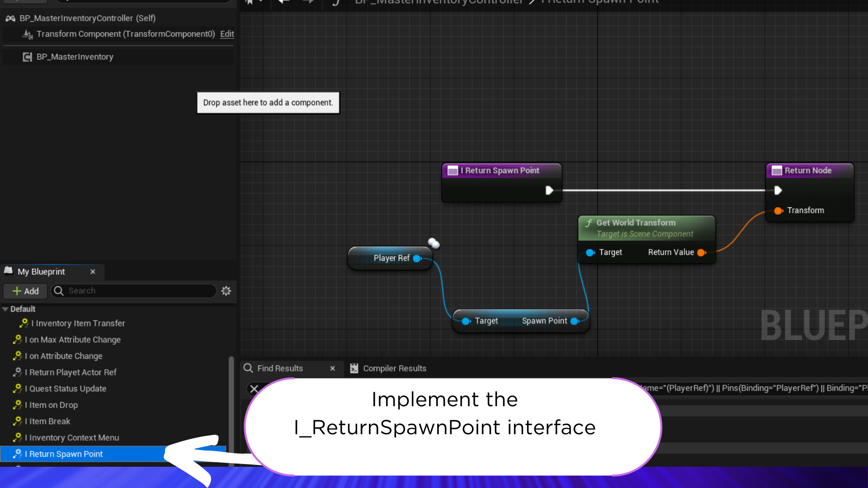Viewport: 868px width, 488px height.
Task: Click Edit on Transform Component
Action: 226,34
